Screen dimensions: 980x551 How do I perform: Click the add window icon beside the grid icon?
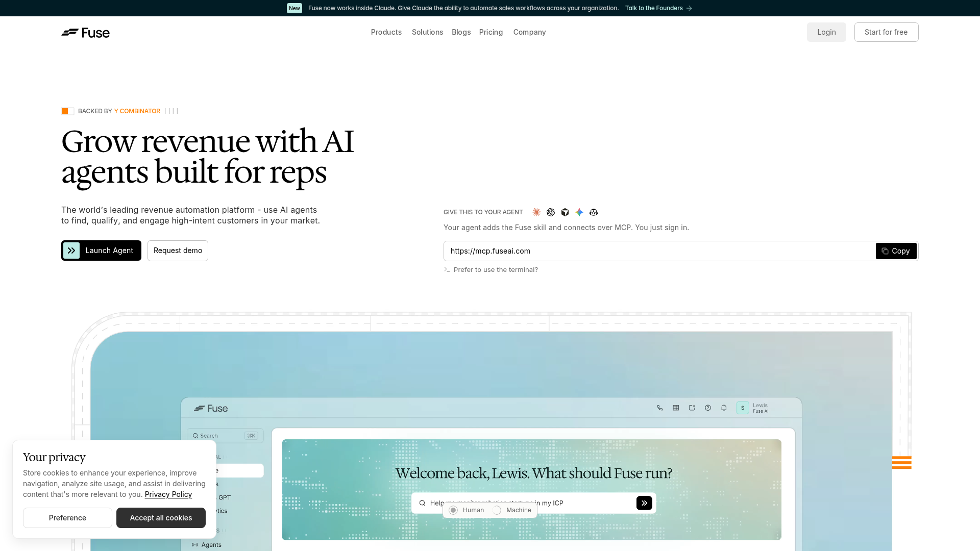click(692, 408)
